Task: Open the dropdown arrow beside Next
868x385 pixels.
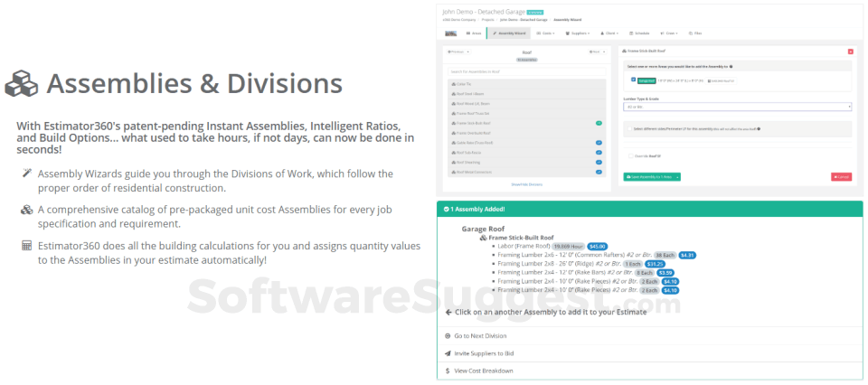Action: 603,52
